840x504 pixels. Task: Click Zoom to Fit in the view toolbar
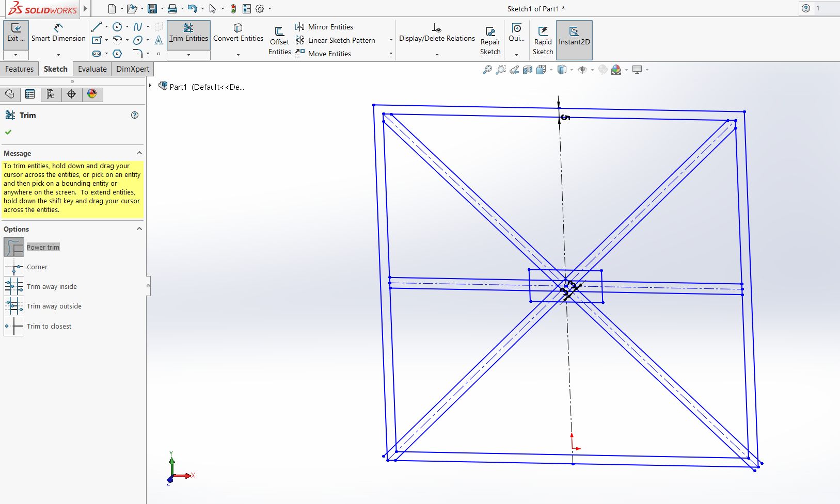point(487,70)
